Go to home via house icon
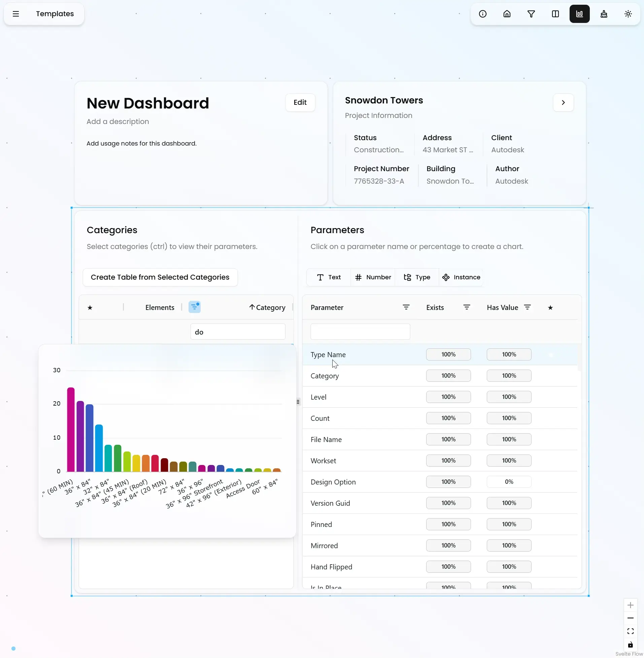The image size is (644, 658). (507, 14)
